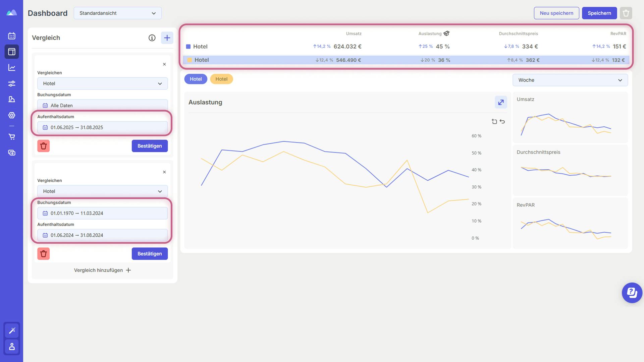
Task: Click Neu speichern button to save new view
Action: [x=556, y=13]
